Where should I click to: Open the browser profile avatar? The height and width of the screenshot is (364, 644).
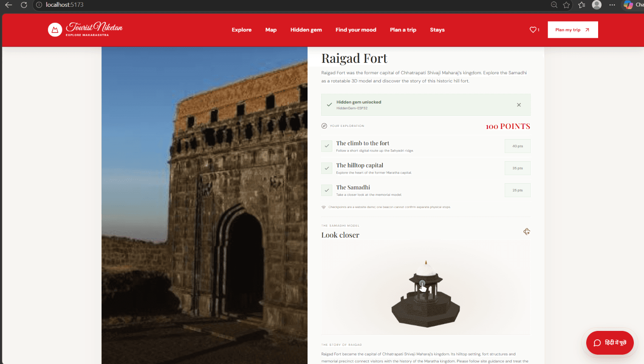tap(597, 5)
